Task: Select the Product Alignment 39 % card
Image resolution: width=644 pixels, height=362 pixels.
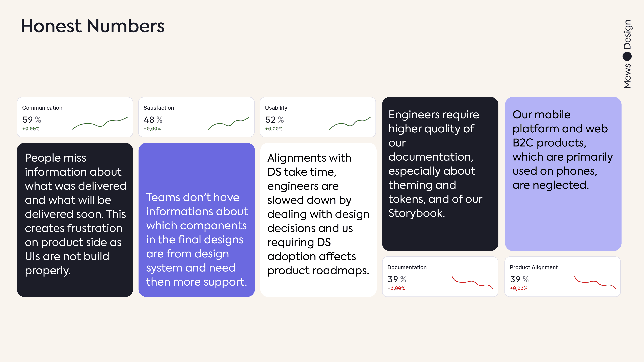Action: point(562,277)
